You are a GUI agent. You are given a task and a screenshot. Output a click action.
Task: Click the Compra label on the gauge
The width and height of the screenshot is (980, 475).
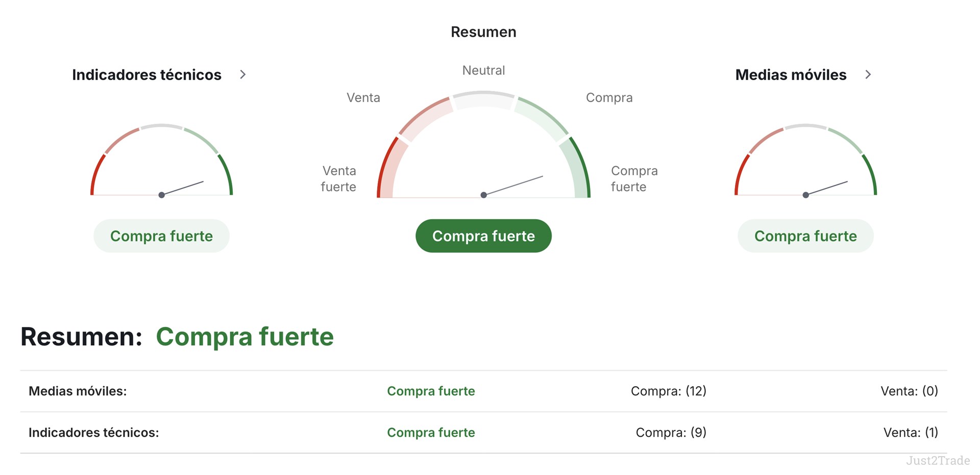coord(609,98)
